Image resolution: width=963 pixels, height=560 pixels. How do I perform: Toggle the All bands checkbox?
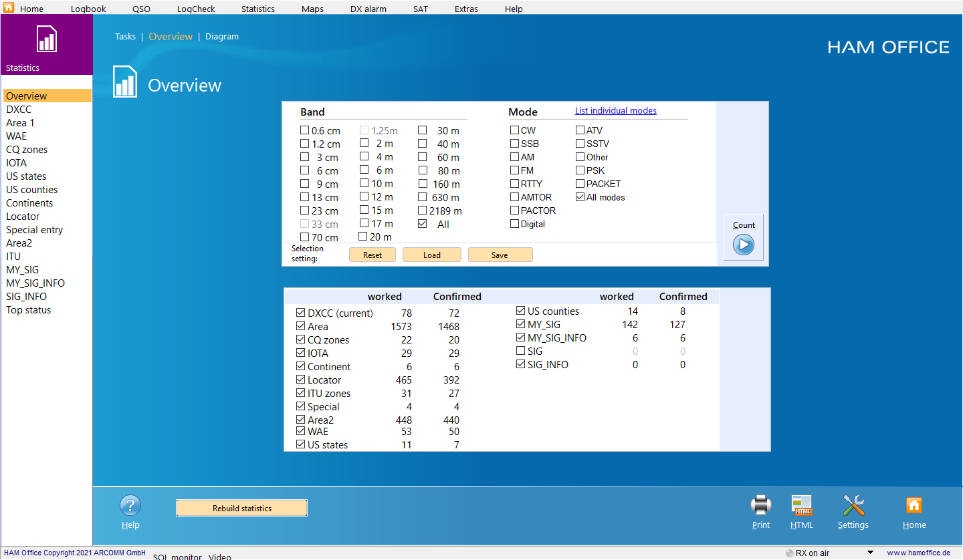[x=423, y=224]
